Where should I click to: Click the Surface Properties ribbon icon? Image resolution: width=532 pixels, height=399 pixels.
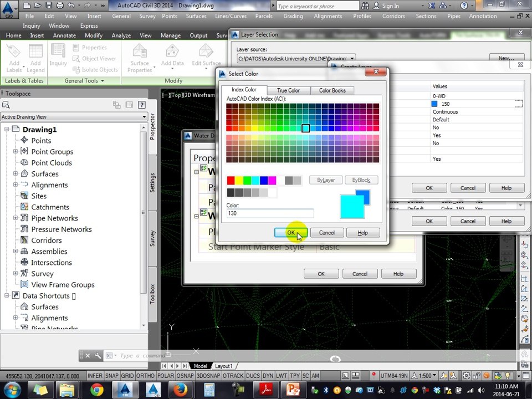tap(140, 58)
